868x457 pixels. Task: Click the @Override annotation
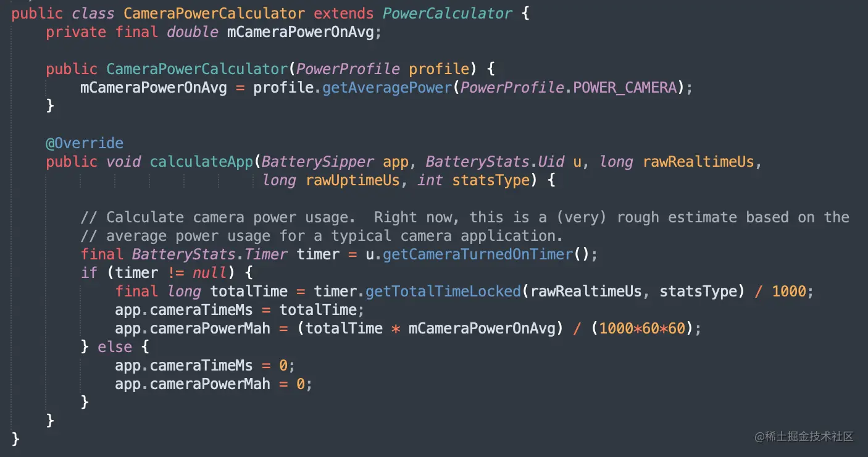[85, 143]
